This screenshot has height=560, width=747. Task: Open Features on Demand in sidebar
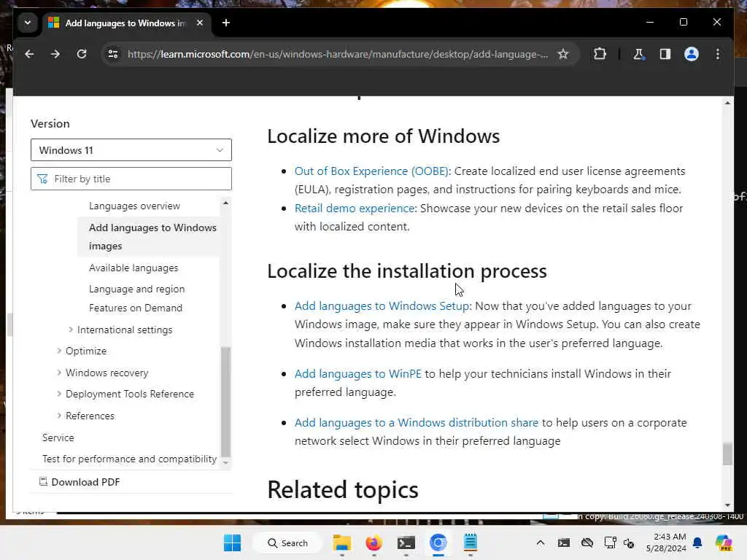tap(135, 308)
